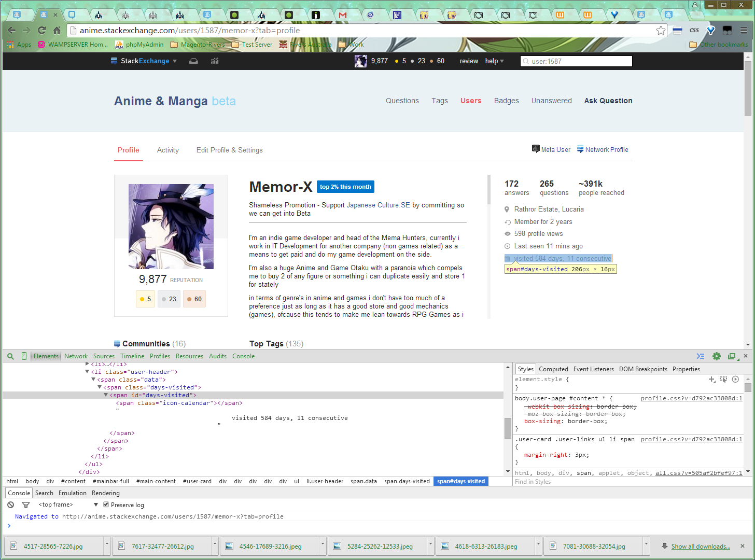The width and height of the screenshot is (755, 560).
Task: Open the StackExchange site switcher dropdown
Action: (144, 61)
